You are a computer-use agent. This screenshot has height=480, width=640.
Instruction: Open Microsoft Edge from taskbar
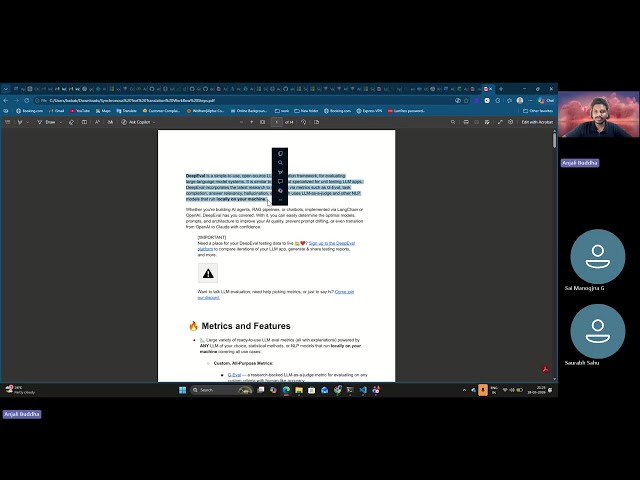[x=286, y=390]
